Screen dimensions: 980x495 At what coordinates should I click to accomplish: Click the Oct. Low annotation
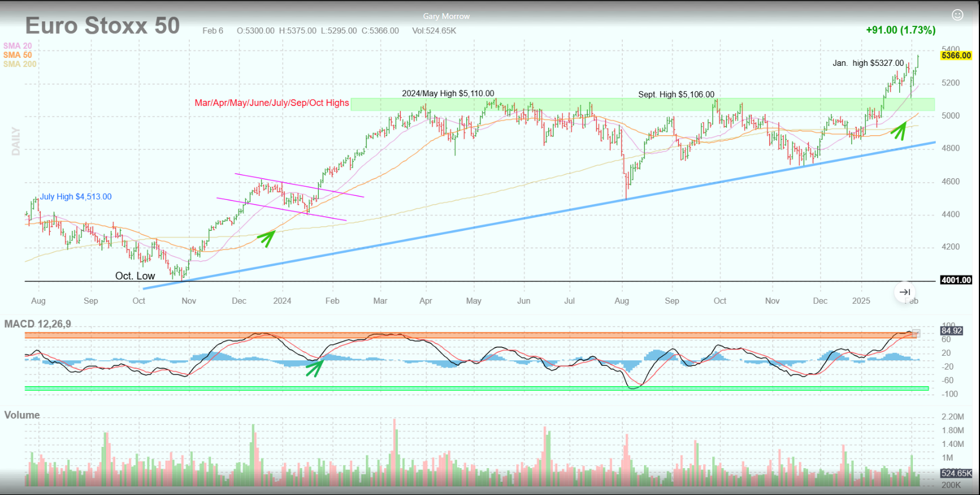135,276
